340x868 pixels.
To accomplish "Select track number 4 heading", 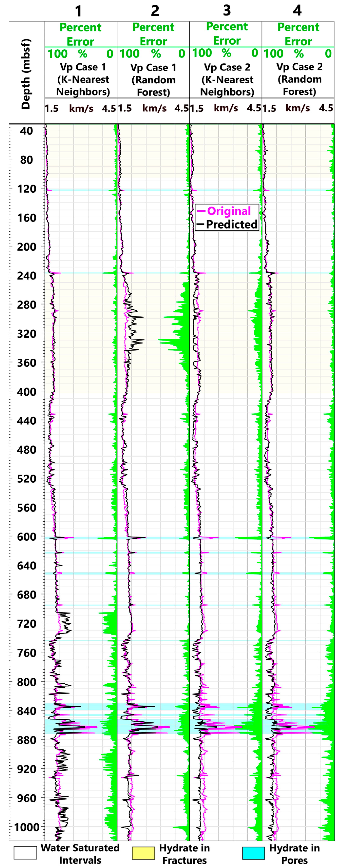I will (297, 10).
